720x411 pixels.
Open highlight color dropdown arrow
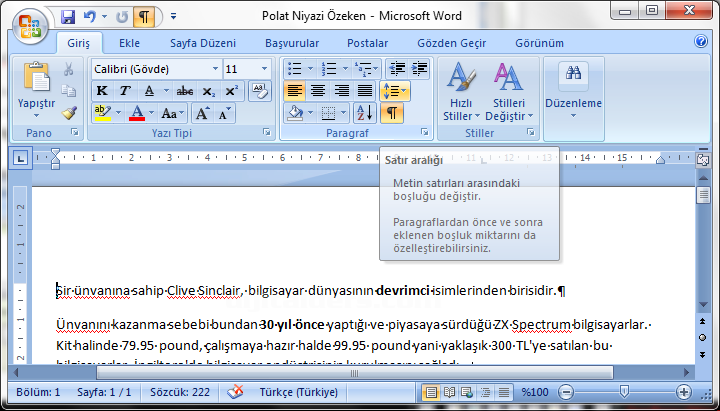118,113
